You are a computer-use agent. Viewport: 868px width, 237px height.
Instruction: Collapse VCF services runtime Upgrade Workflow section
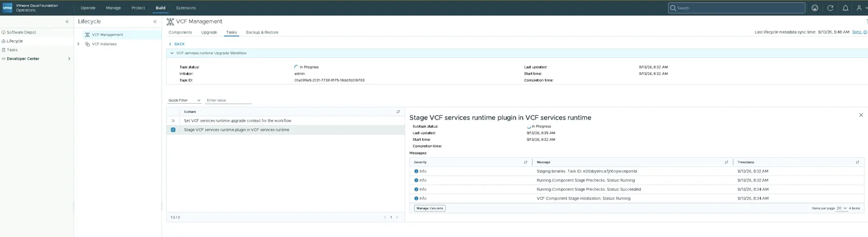tap(172, 53)
